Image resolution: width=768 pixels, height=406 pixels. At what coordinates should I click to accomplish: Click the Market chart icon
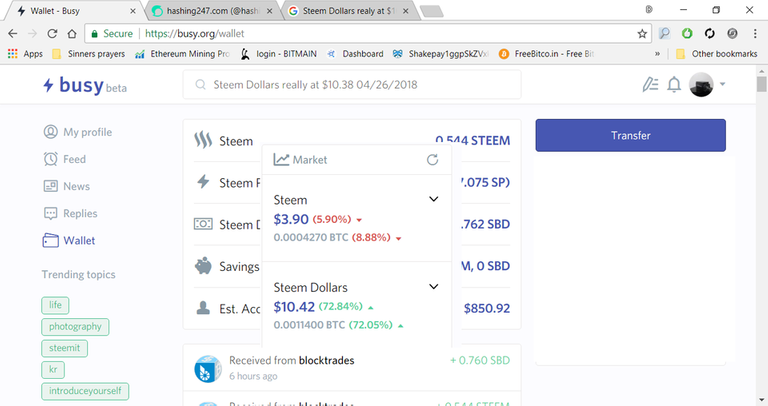281,160
